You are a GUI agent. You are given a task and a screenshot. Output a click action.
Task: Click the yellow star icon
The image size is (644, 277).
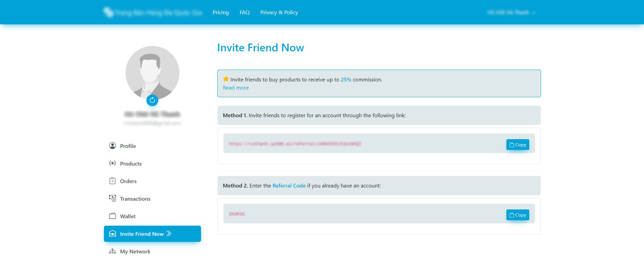click(226, 79)
